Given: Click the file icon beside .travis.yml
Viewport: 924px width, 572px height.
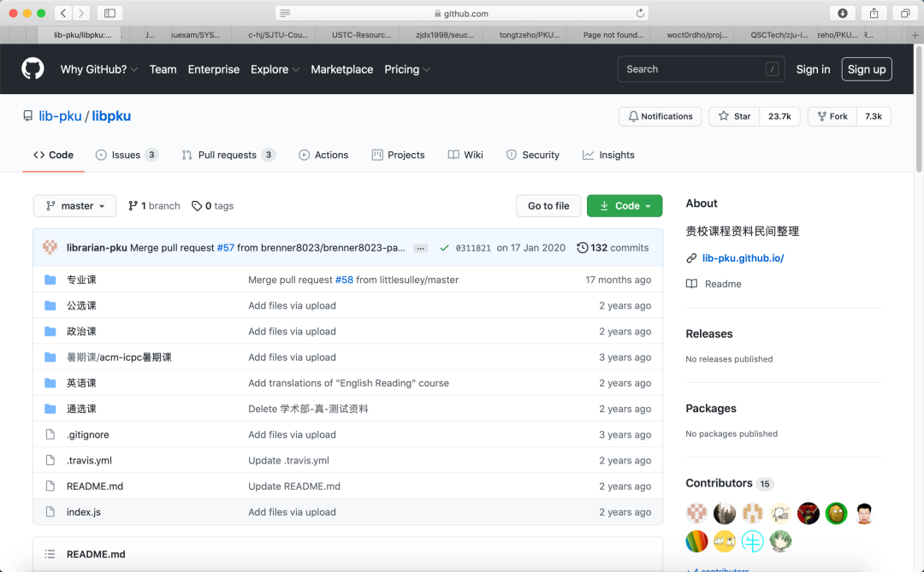Looking at the screenshot, I should (50, 460).
